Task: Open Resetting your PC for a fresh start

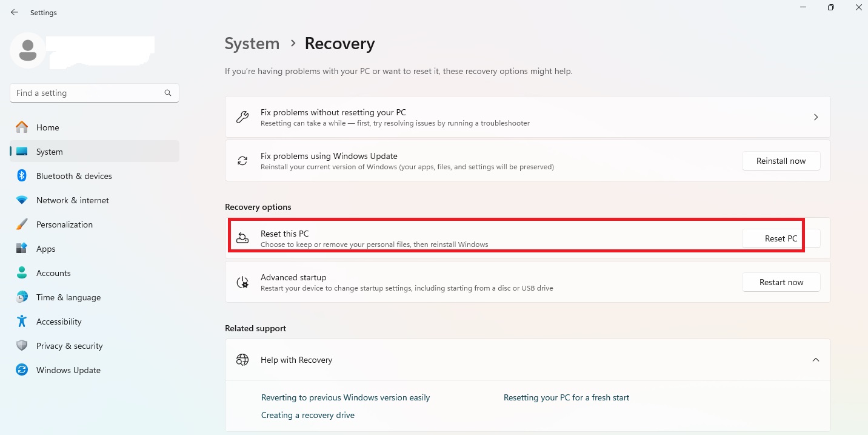Action: click(x=566, y=397)
